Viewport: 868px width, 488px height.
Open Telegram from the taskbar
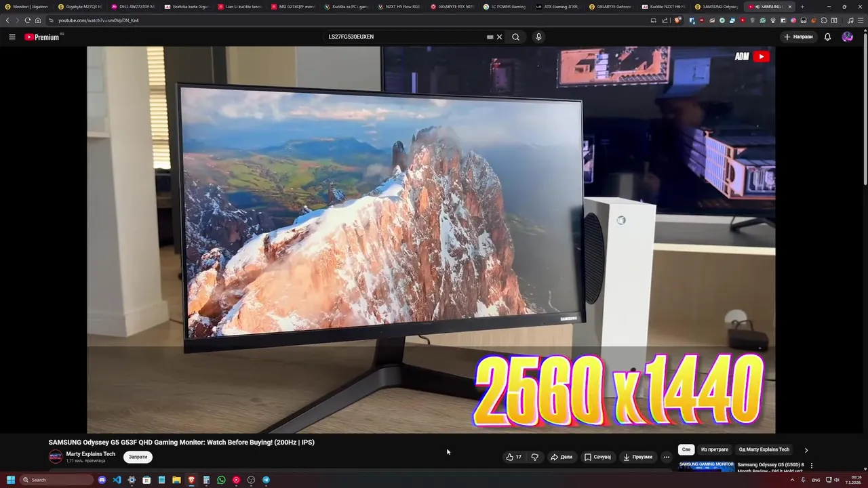click(266, 480)
